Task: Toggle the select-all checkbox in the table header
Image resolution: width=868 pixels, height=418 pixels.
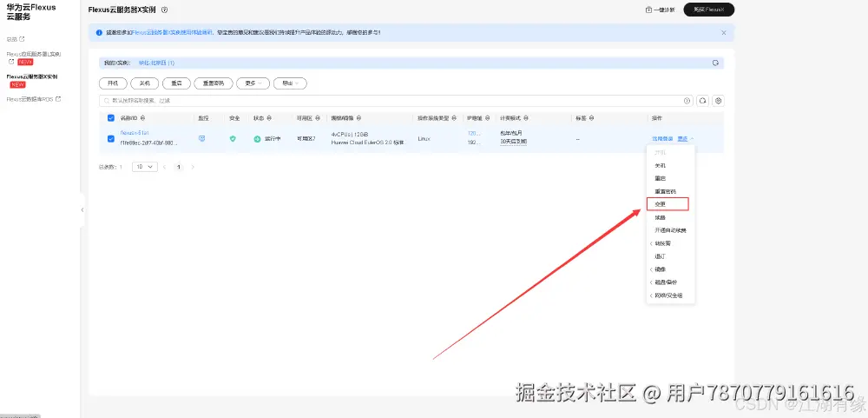Action: [x=111, y=118]
